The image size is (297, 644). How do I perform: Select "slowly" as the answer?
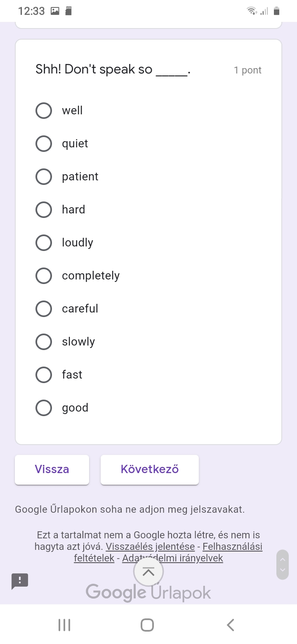[44, 342]
